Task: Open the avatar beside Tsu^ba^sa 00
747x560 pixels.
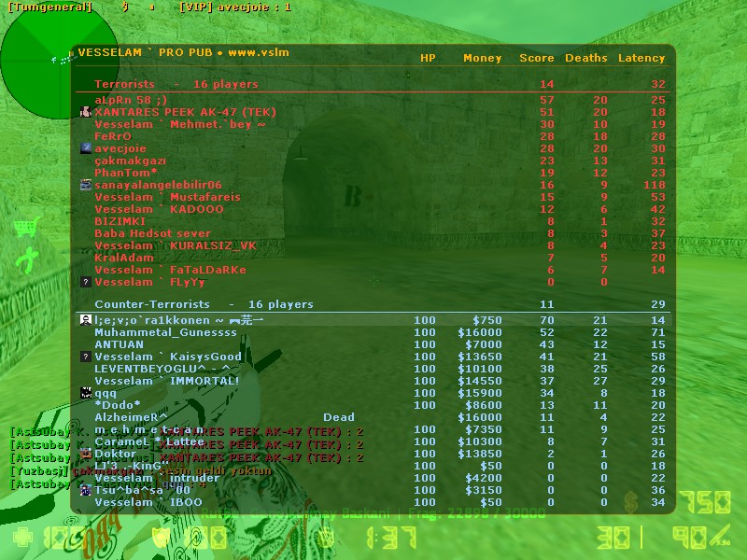Action: (86, 490)
